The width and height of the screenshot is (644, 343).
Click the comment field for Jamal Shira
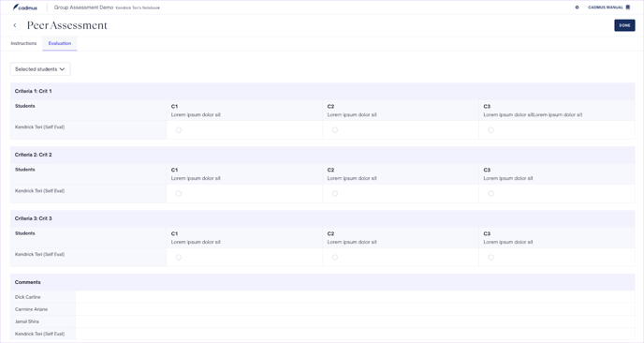[356, 321]
